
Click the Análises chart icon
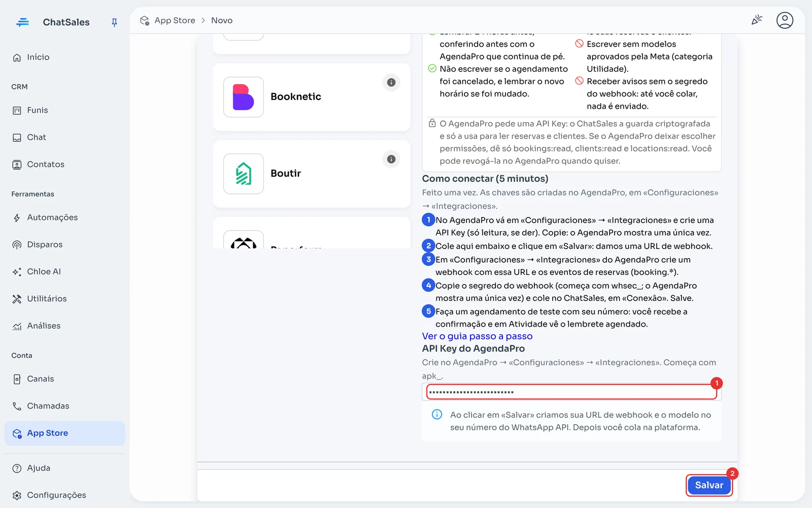click(x=17, y=326)
